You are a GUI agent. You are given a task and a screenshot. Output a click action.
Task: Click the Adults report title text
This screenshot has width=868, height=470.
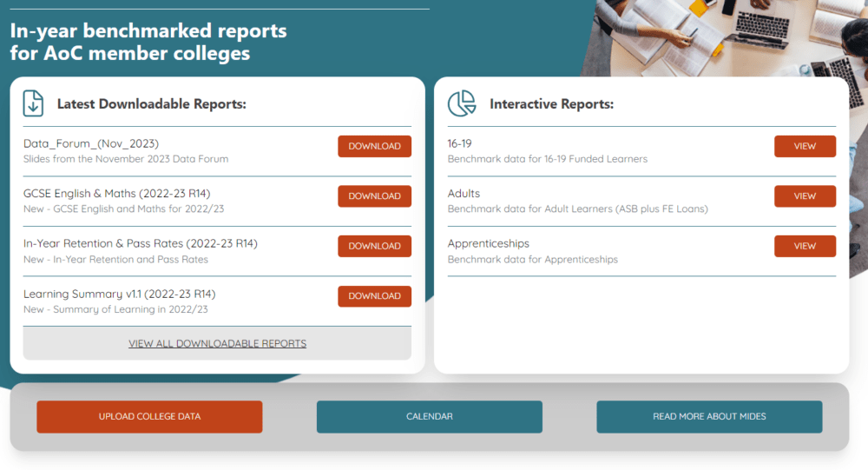464,194
